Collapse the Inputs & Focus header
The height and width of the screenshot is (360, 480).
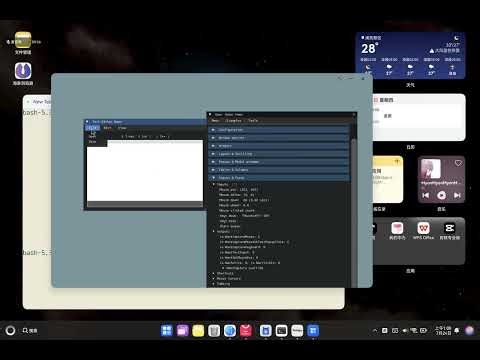point(279,178)
